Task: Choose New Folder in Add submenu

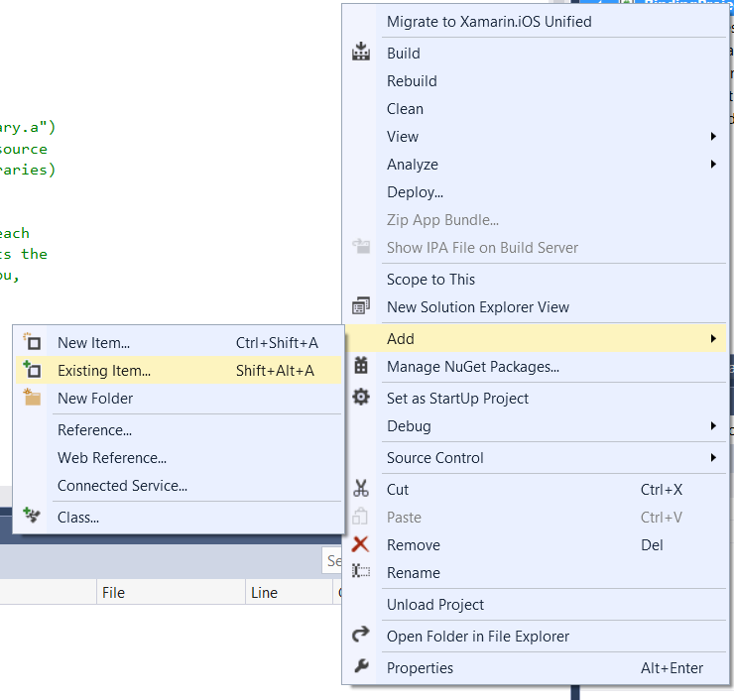Action: point(179,399)
